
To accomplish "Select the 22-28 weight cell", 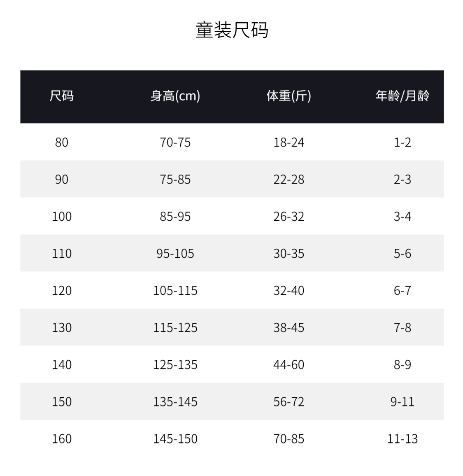I will click(289, 180).
